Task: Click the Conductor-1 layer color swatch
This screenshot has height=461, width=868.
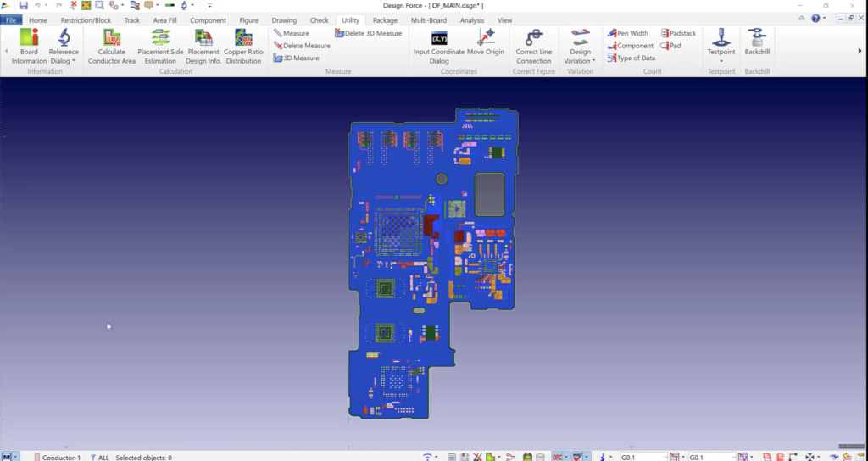Action: pyautogui.click(x=37, y=458)
